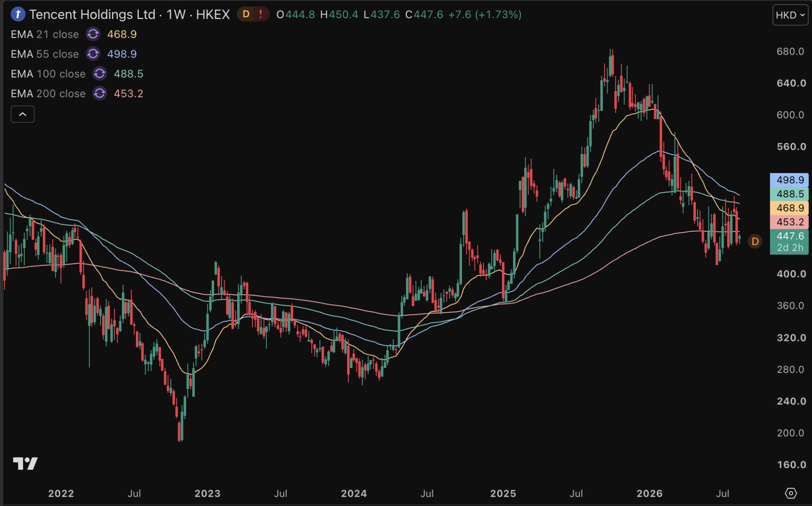Click the 400.0 price scale label
The image size is (812, 506).
pos(791,274)
